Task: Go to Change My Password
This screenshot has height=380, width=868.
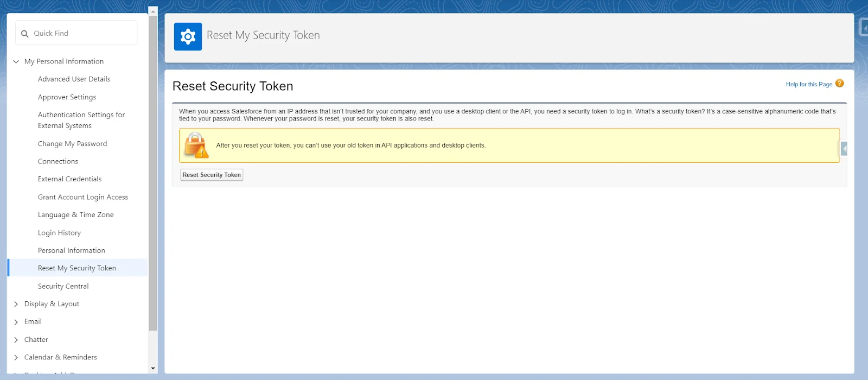Action: [x=72, y=144]
